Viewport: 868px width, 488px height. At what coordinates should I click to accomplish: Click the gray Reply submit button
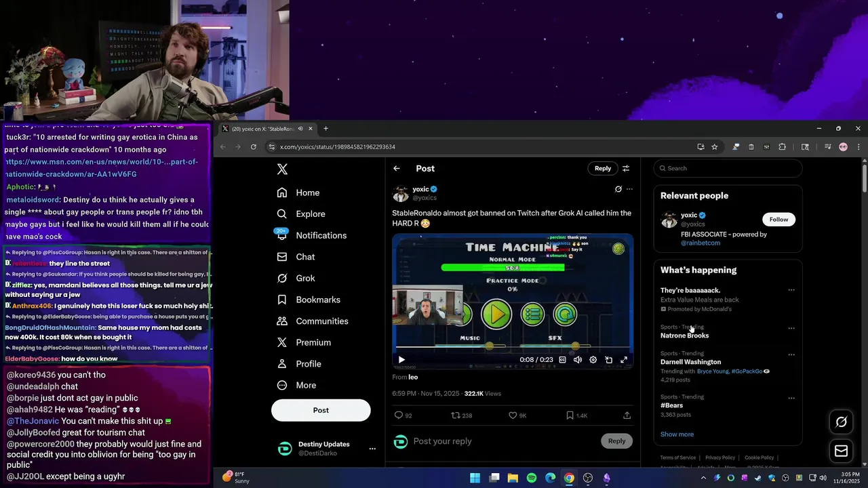[x=616, y=441]
